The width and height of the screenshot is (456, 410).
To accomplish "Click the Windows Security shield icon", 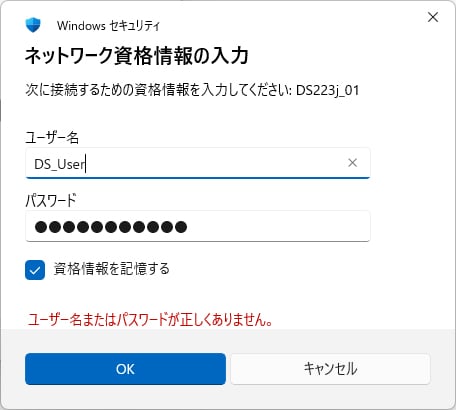I will click(33, 25).
